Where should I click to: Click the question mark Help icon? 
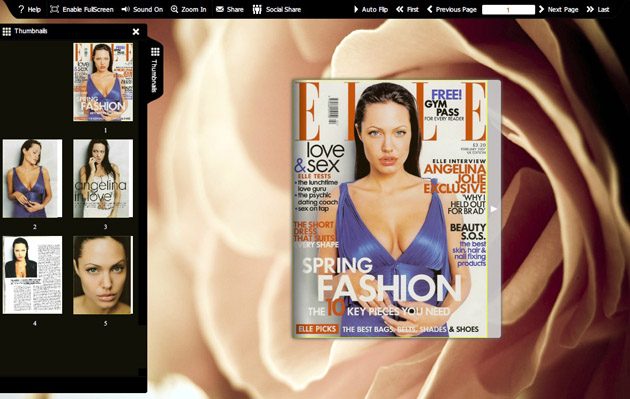click(21, 9)
